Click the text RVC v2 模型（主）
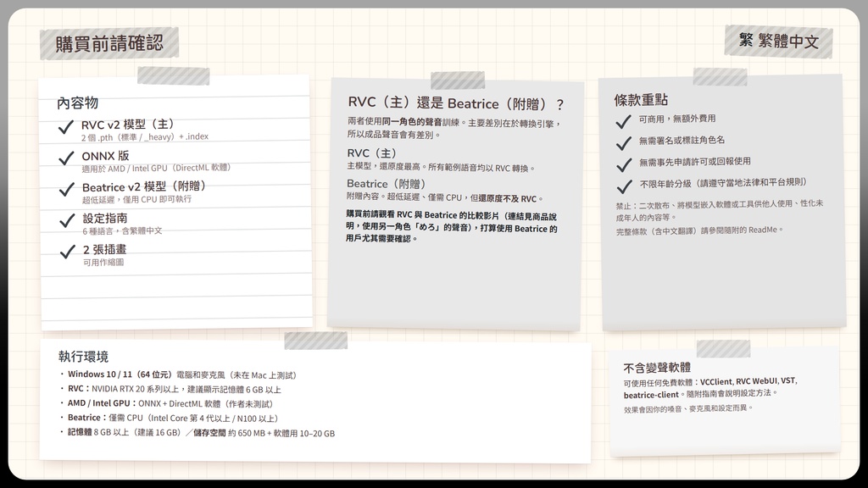Viewport: 868px width, 488px height. (129, 125)
